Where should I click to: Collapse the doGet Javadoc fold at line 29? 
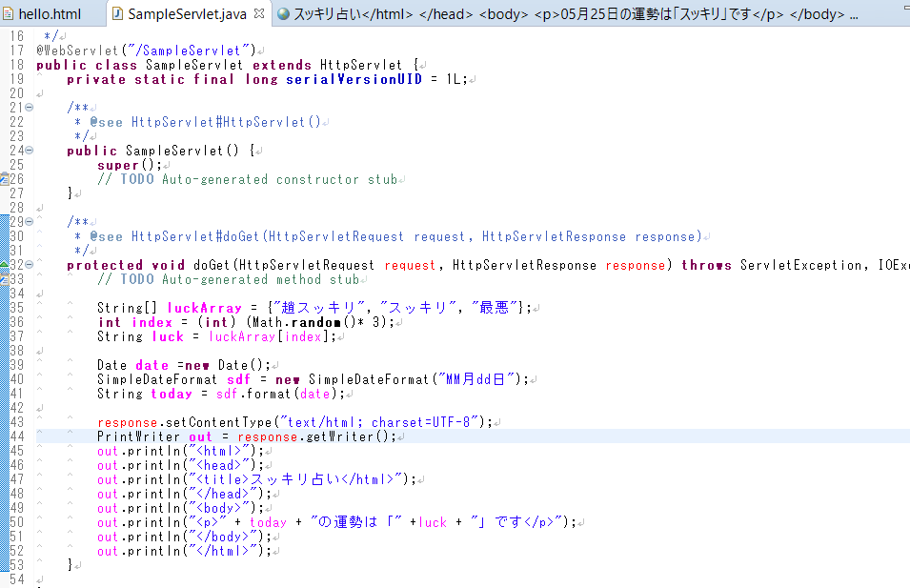(x=29, y=222)
